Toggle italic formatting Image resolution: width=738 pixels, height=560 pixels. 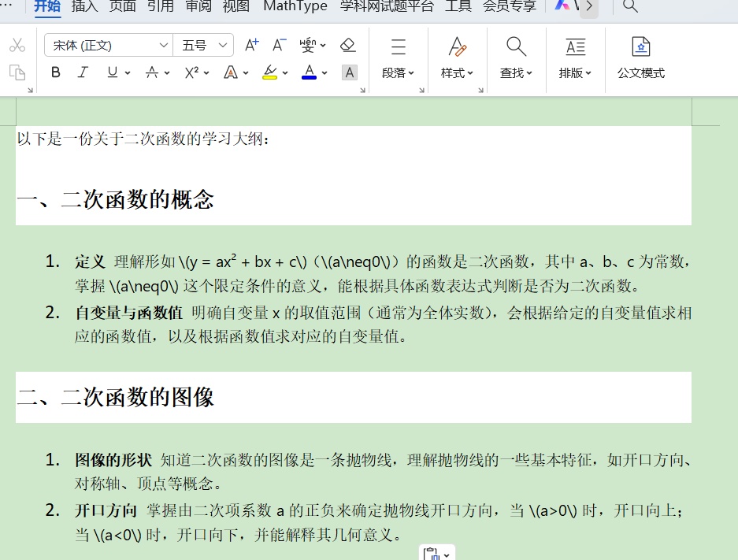click(84, 72)
